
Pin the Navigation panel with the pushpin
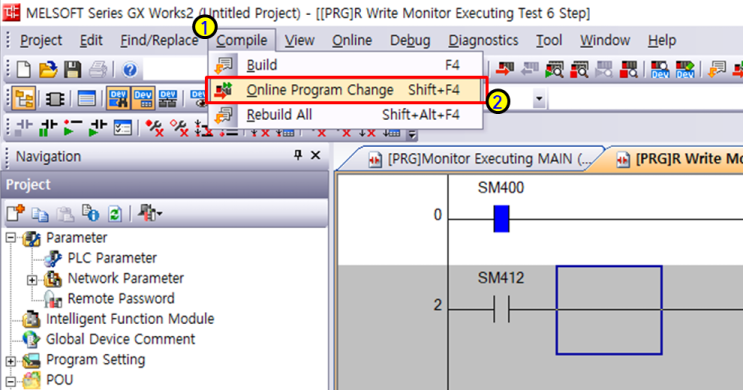click(x=298, y=154)
